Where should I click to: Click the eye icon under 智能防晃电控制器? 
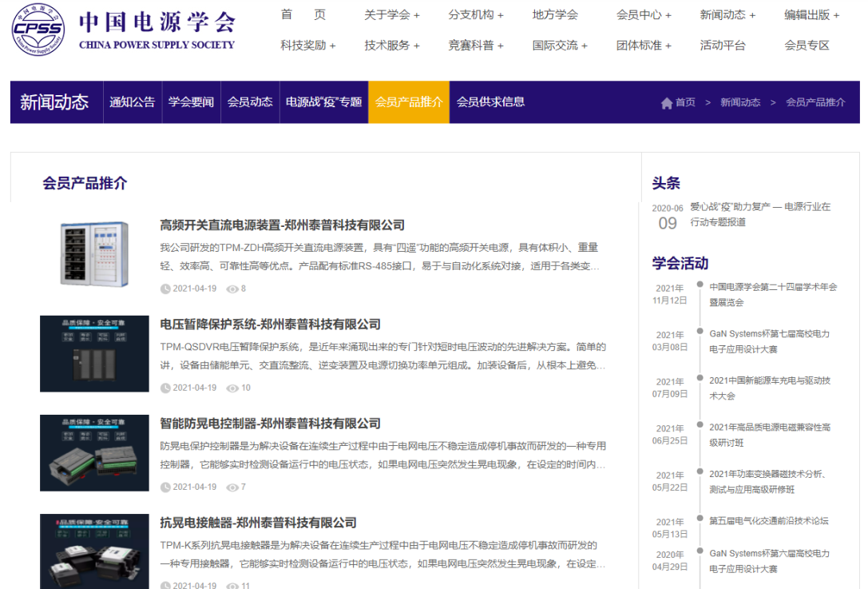pos(232,487)
